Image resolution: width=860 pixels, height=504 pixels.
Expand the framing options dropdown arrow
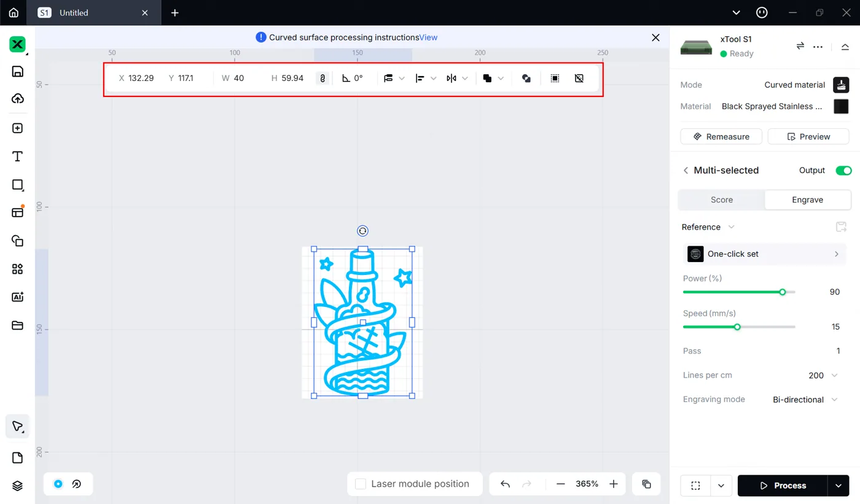(721, 486)
